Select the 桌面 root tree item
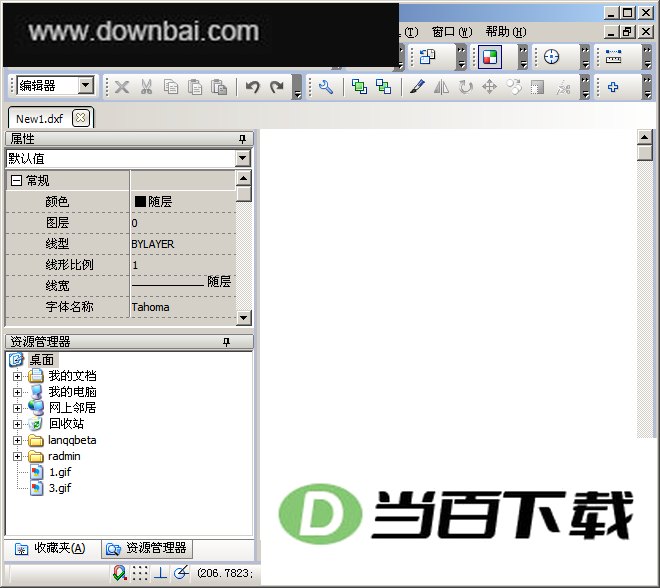The image size is (660, 588). click(43, 360)
